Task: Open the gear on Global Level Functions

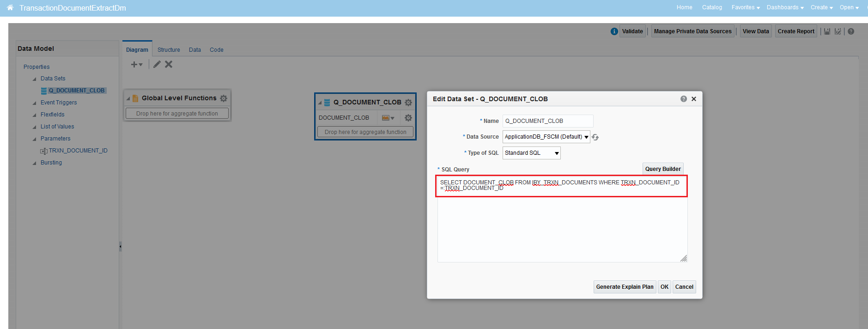Action: point(224,98)
